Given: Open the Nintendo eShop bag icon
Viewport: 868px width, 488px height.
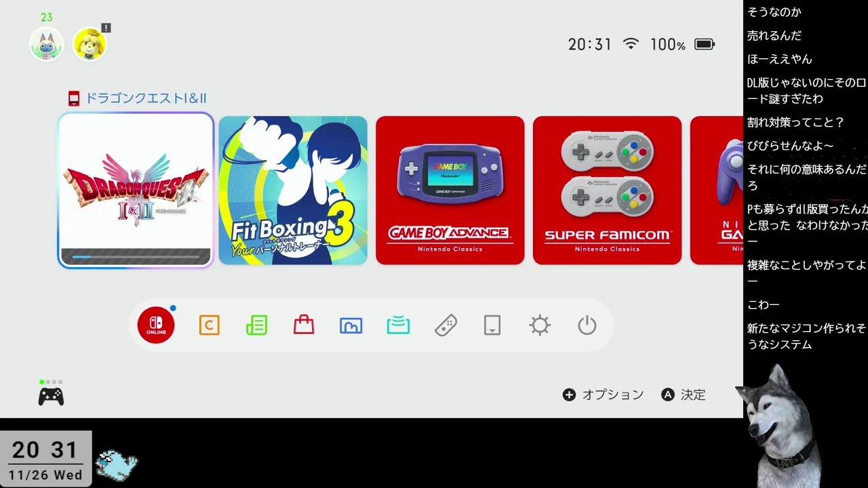Looking at the screenshot, I should point(304,325).
